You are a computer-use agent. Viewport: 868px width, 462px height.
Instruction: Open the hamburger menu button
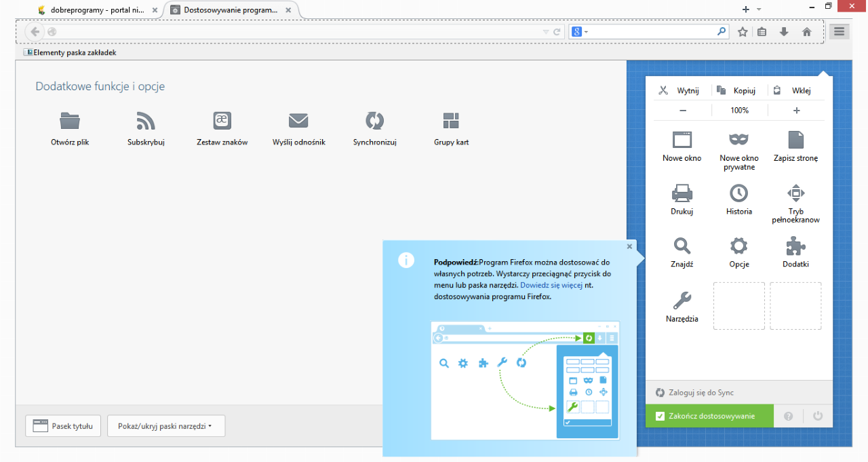839,31
